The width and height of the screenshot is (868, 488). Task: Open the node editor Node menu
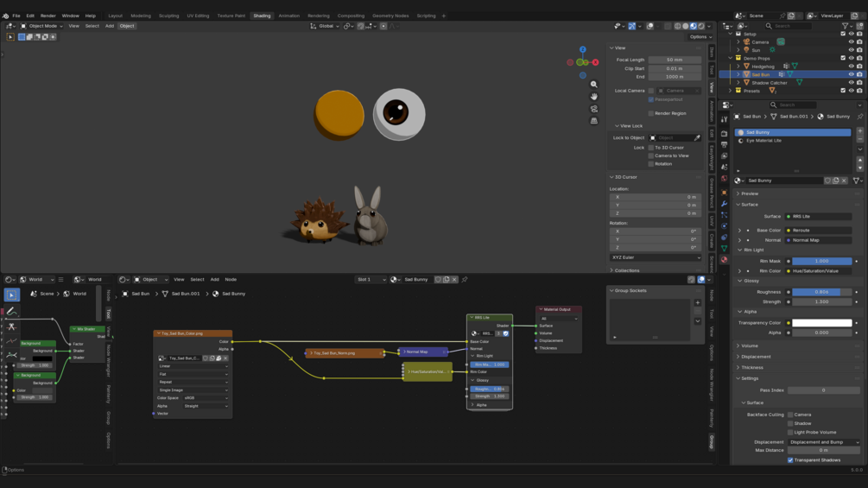(231, 279)
